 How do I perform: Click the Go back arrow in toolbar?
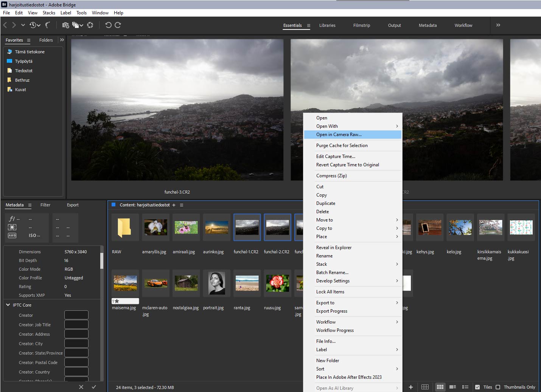5,25
